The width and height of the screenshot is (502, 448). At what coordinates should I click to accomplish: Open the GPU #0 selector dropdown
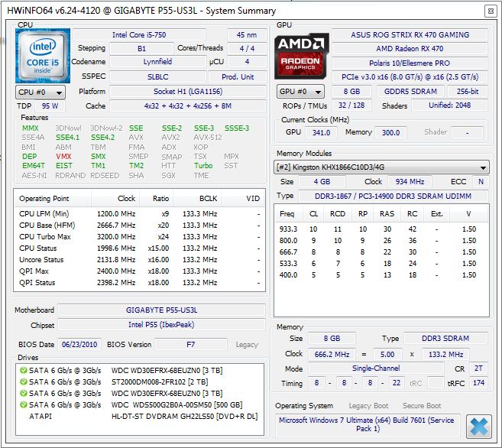[300, 92]
